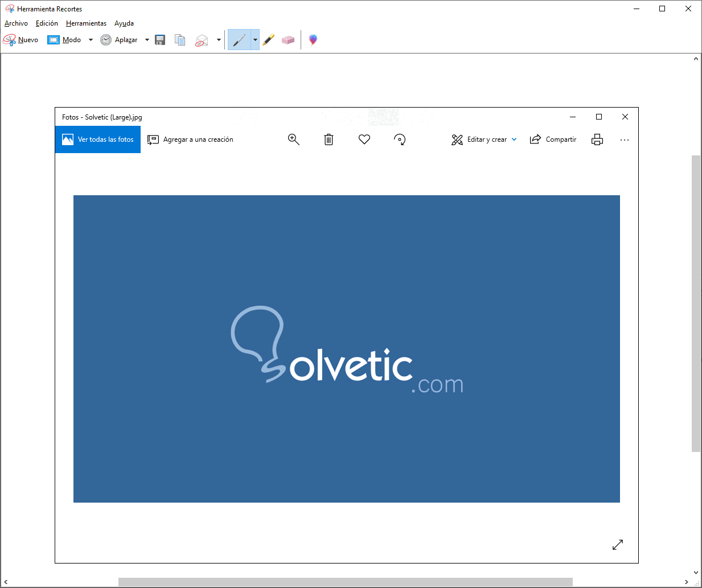
Task: Click the zoom magnifier icon in Fotos
Action: [294, 139]
